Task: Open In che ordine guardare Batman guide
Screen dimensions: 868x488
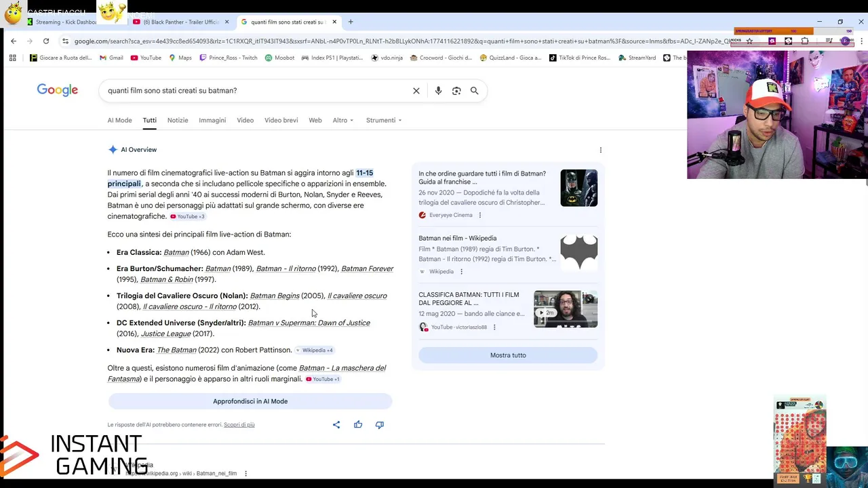Action: point(482,178)
